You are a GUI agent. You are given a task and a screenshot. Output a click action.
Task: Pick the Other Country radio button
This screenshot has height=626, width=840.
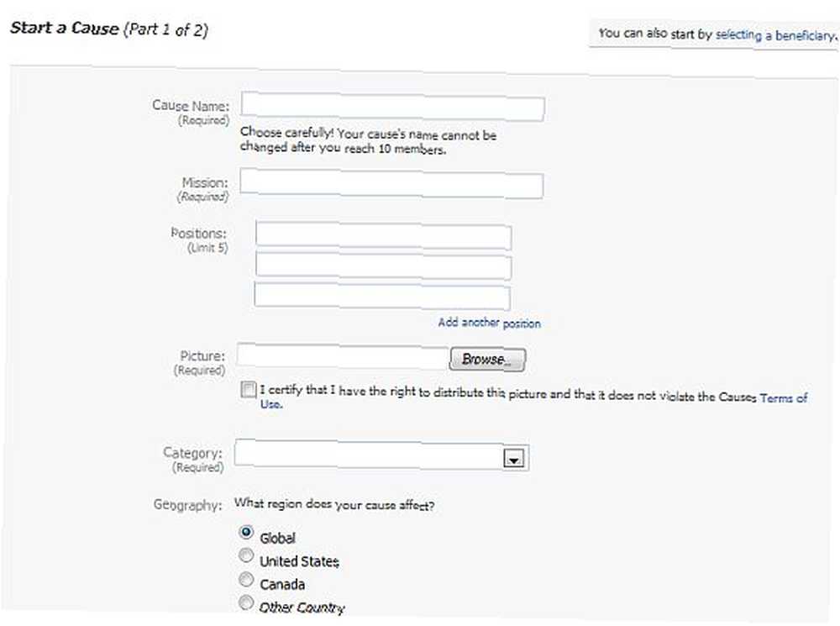(x=246, y=602)
